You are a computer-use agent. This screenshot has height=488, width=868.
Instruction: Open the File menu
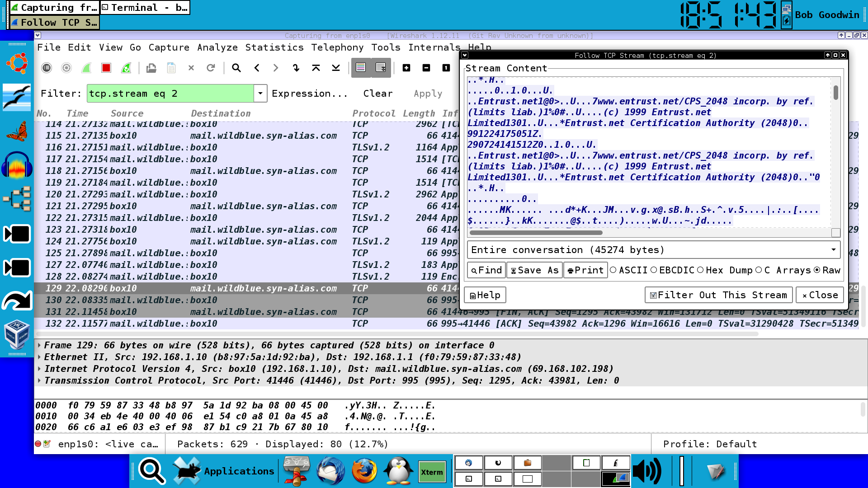point(49,47)
